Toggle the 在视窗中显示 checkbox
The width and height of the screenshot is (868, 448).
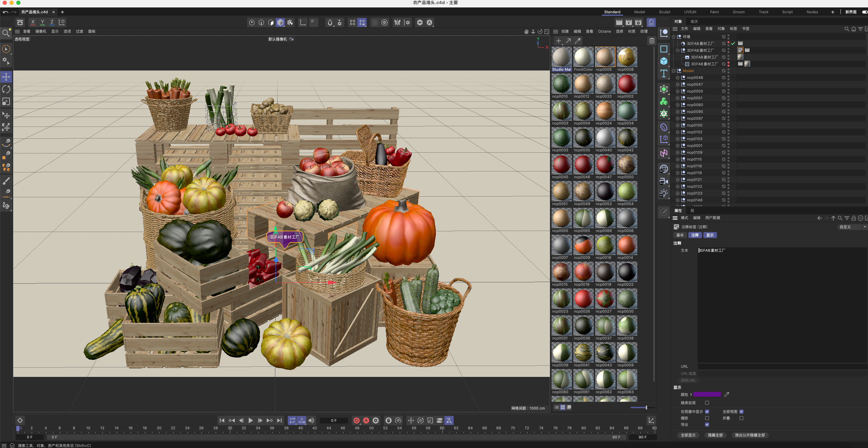(707, 412)
